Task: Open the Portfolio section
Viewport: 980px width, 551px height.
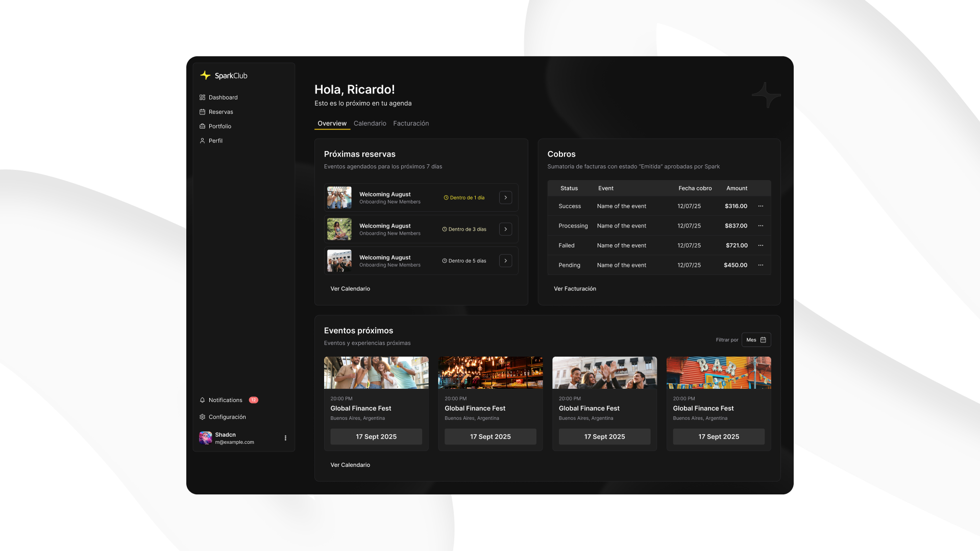Action: tap(219, 126)
